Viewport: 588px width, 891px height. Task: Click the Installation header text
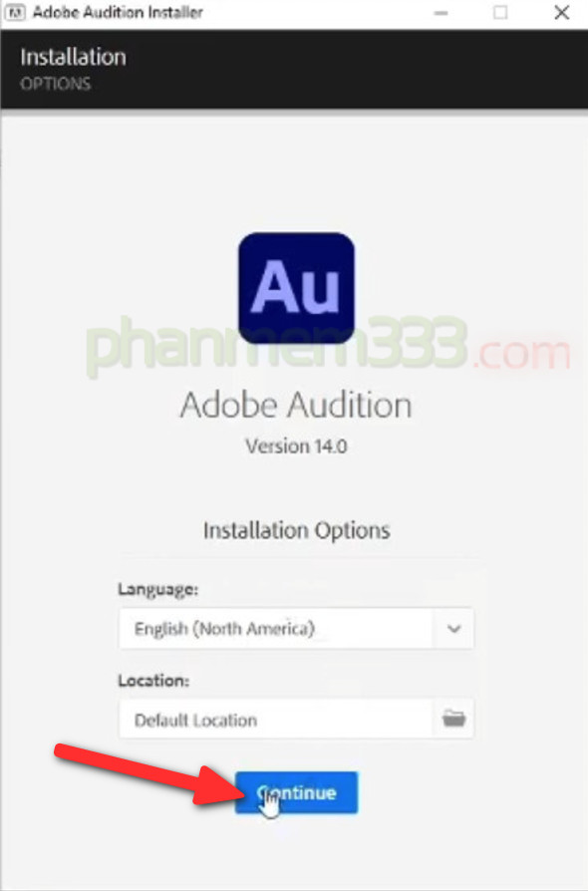[x=74, y=58]
